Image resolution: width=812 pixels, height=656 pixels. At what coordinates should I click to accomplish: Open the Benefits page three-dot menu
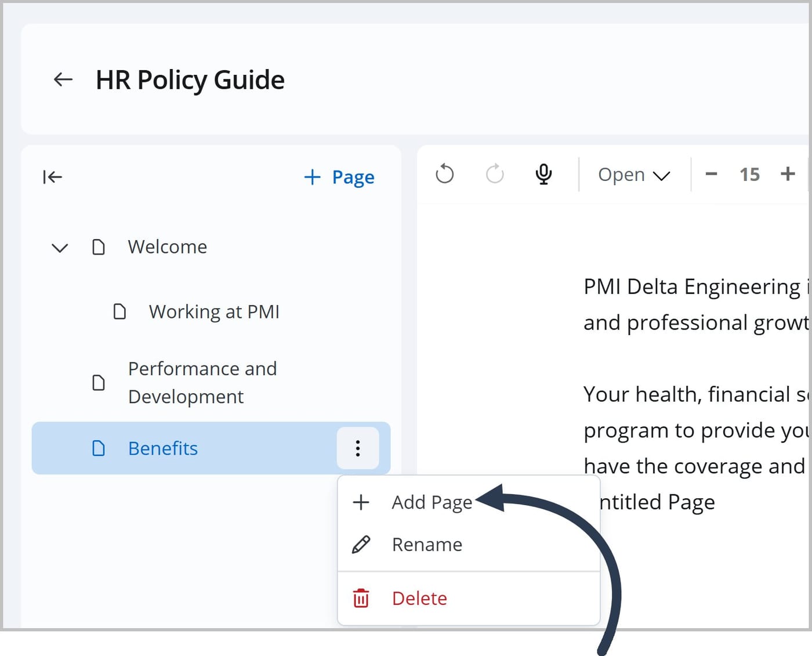pyautogui.click(x=358, y=448)
